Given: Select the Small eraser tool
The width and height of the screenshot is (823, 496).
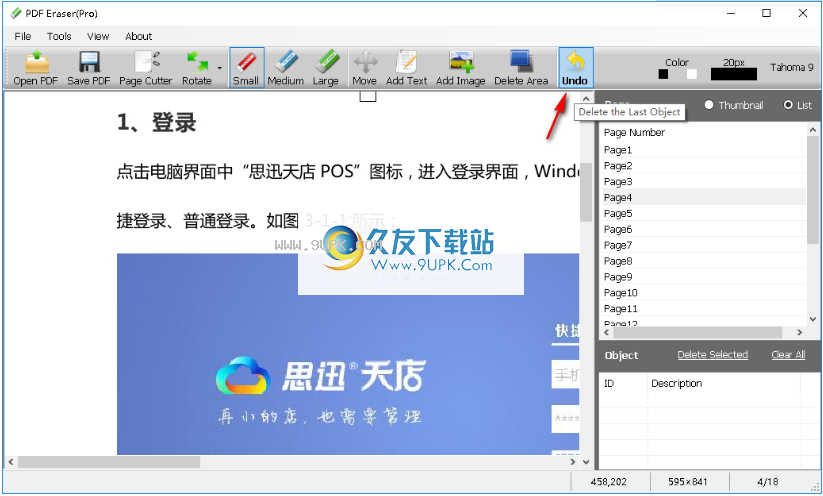Looking at the screenshot, I should (x=246, y=68).
